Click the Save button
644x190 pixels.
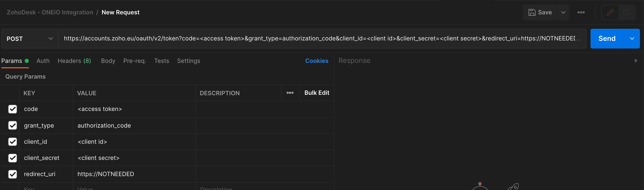(x=540, y=12)
